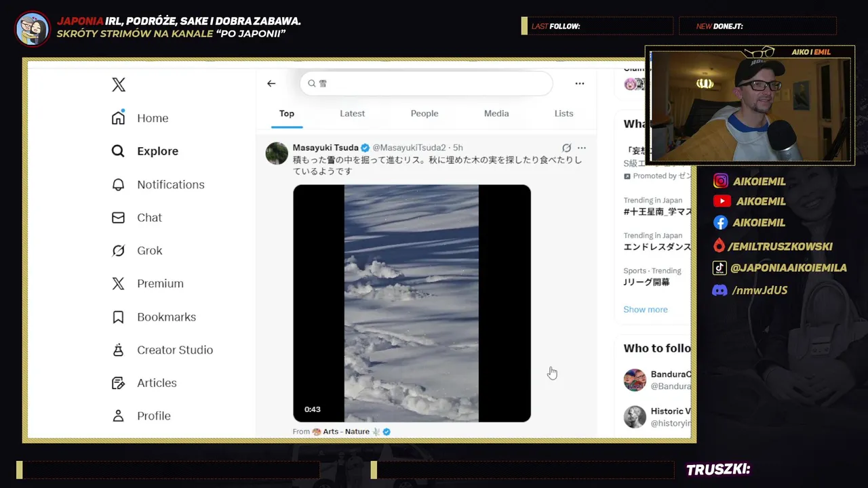Click the Instagram AIKOEMIL icon
868x488 pixels.
(x=721, y=181)
